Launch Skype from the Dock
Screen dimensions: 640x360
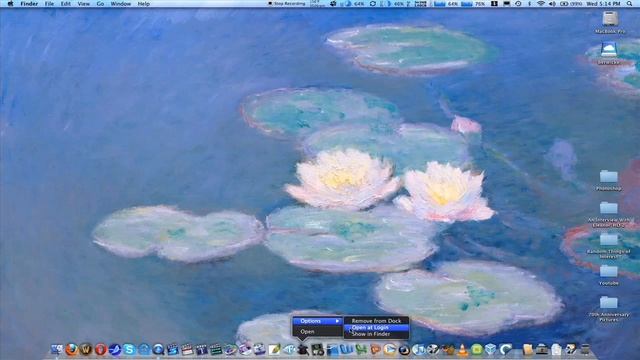[x=129, y=349]
